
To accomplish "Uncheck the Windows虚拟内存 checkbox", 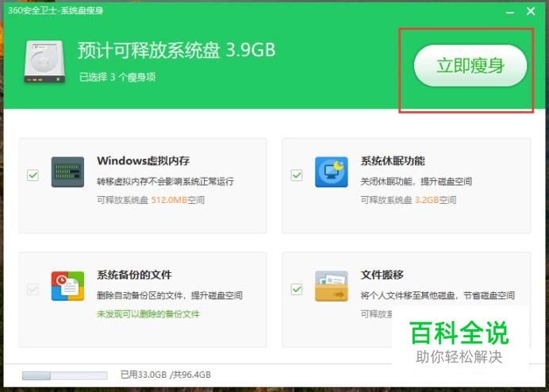I will click(x=33, y=175).
